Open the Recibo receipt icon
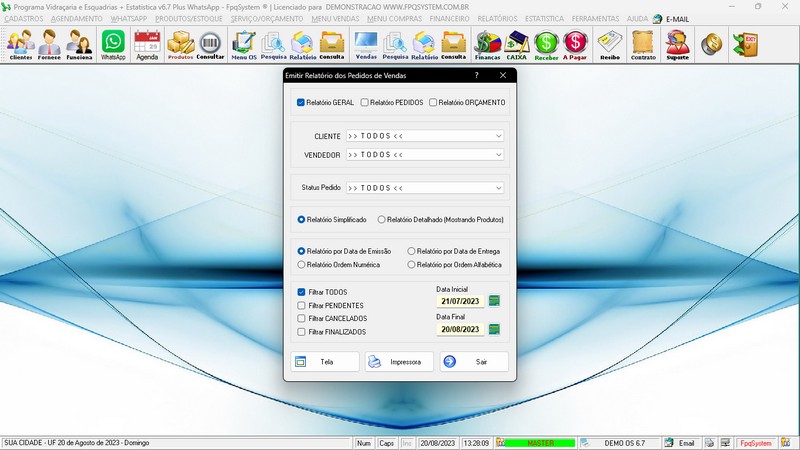Image resolution: width=800 pixels, height=450 pixels. [610, 45]
